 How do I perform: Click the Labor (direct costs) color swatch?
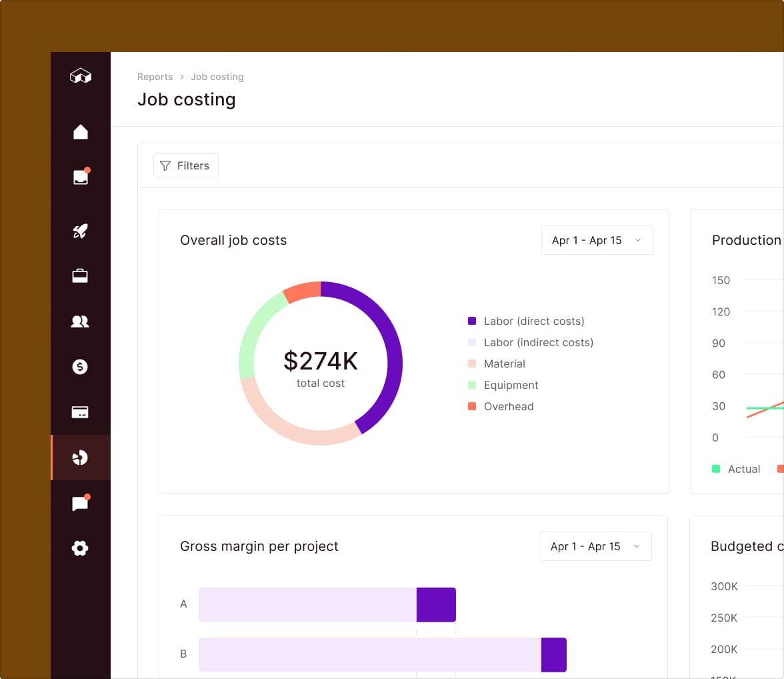pos(473,321)
